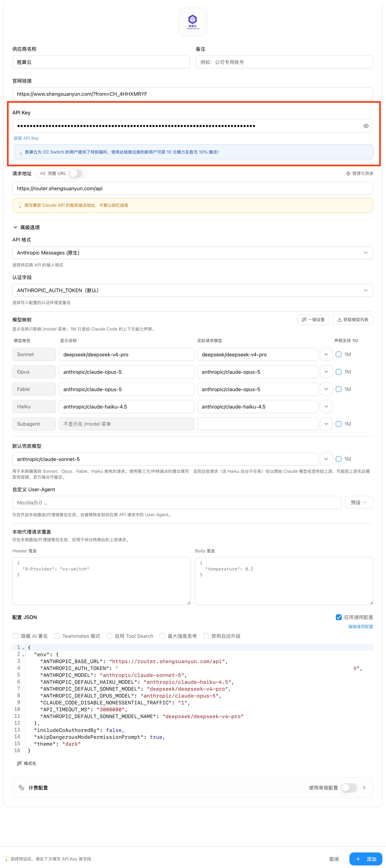This screenshot has width=386, height=868.
Task: Enable 1M for default fallback model
Action: tap(338, 459)
